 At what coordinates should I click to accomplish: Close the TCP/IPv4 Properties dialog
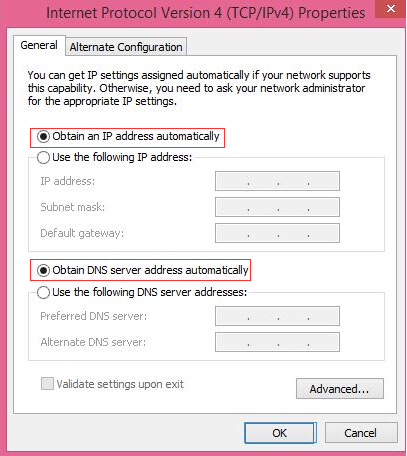point(391,9)
